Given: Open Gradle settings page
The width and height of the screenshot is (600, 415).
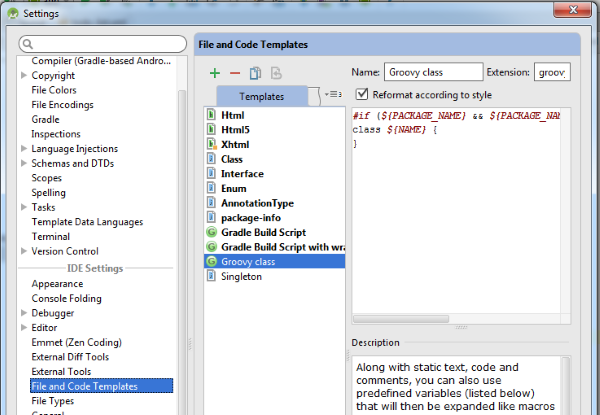Looking at the screenshot, I should 45,119.
